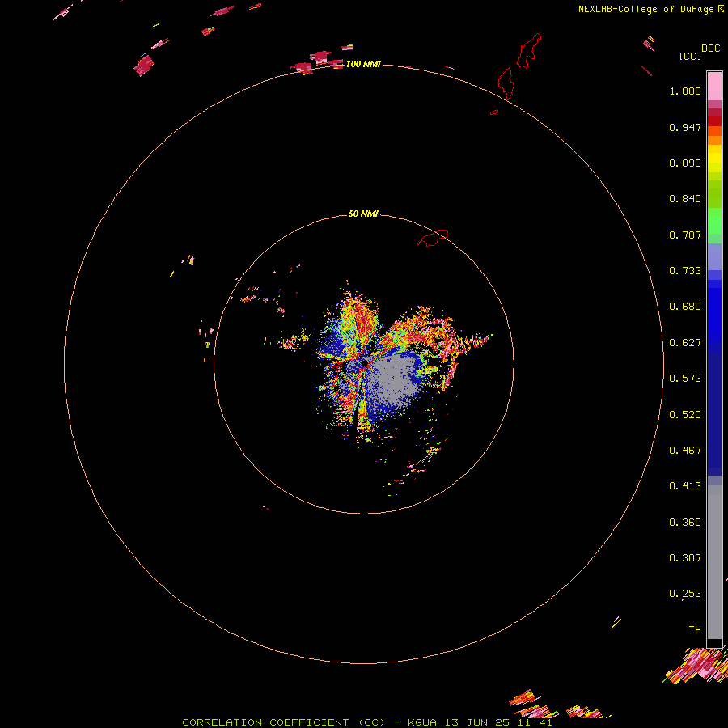This screenshot has height=728, width=728.
Task: Click the 13 JUN 25 date text
Action: pyautogui.click(x=476, y=722)
